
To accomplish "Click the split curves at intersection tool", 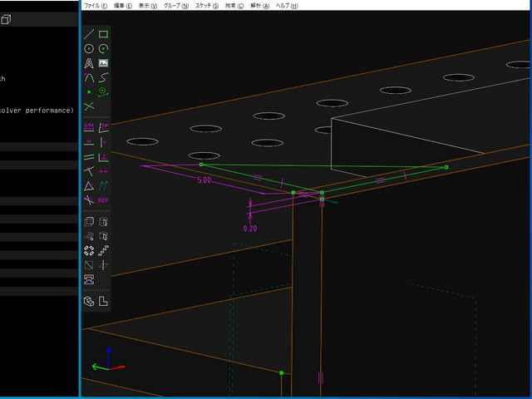I will (x=89, y=106).
